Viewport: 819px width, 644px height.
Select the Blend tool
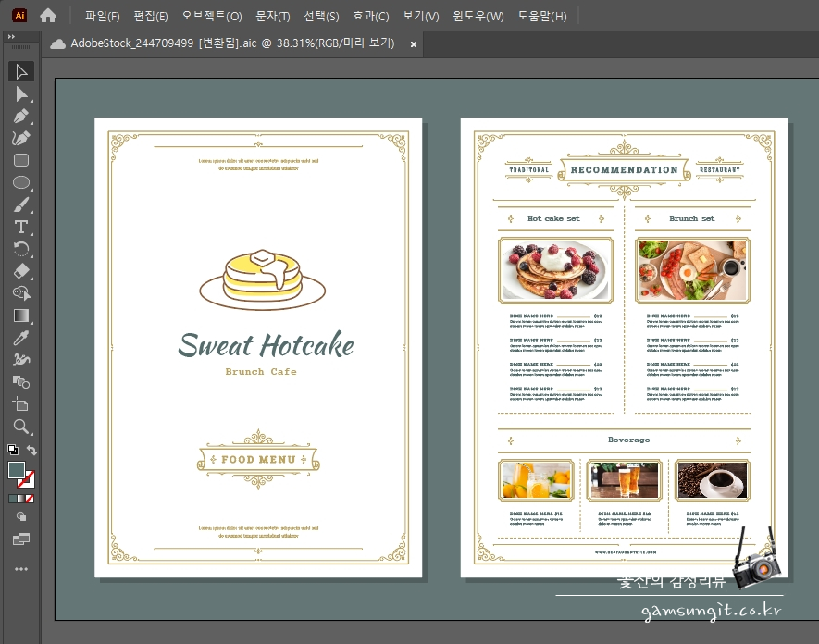(x=21, y=382)
